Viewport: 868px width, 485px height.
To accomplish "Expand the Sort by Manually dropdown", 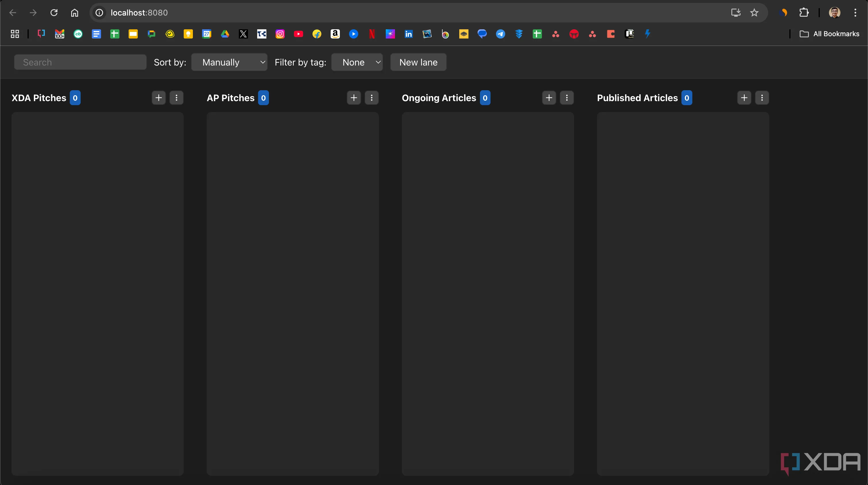I will click(x=229, y=62).
